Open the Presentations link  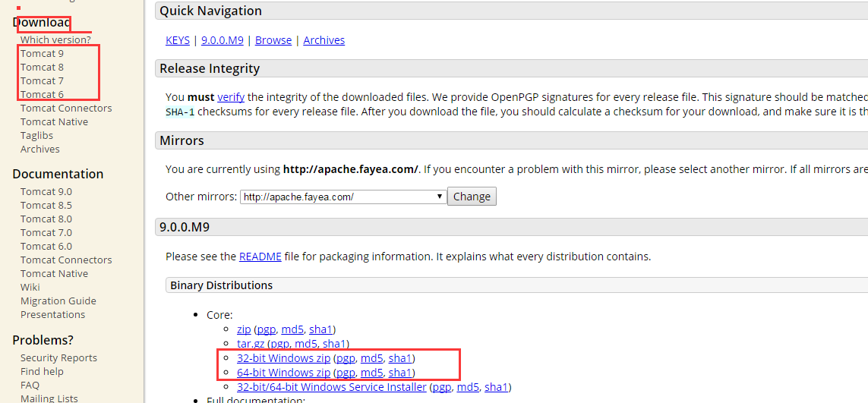[52, 314]
